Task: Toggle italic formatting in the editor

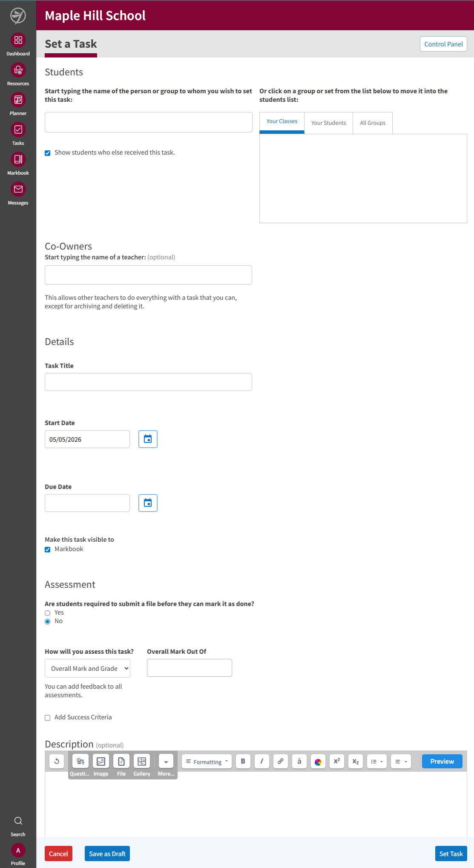Action: [x=262, y=762]
